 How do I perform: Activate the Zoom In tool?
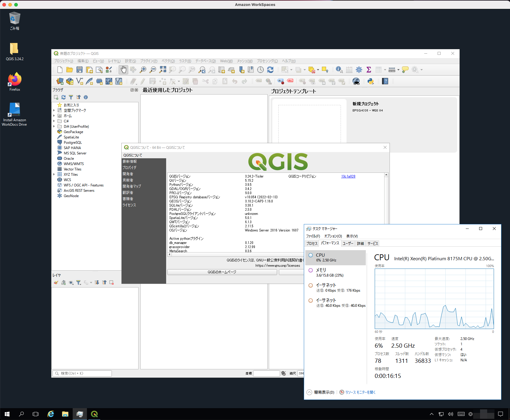[143, 70]
